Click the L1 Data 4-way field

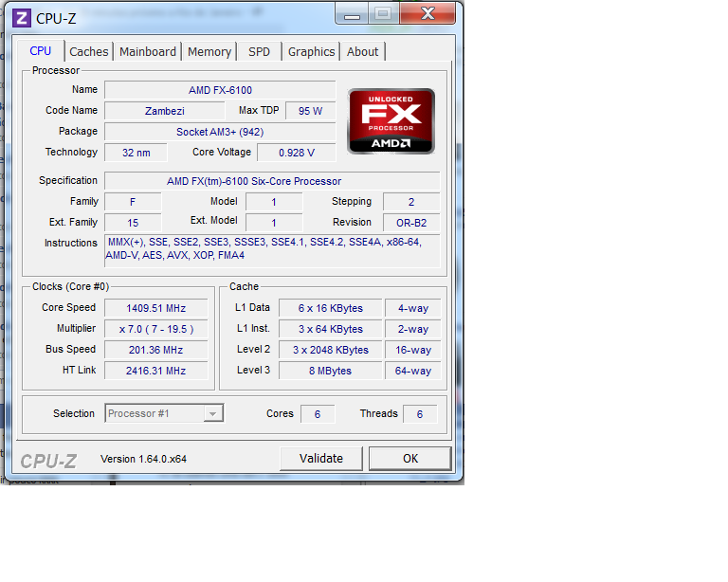[412, 308]
